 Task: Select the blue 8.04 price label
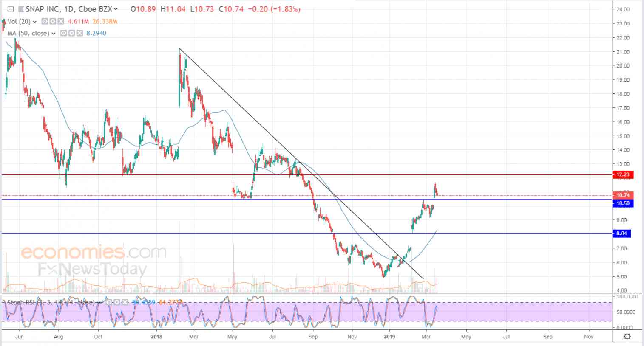[x=622, y=233]
